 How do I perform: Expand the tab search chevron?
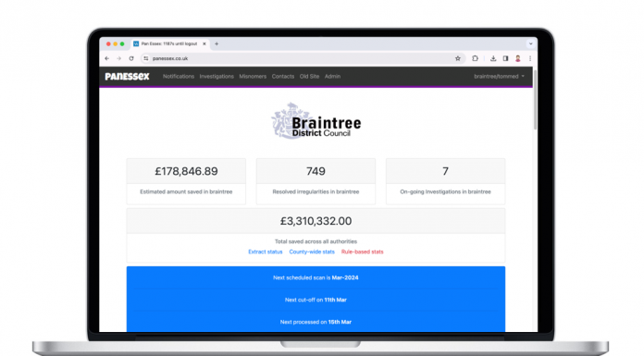(x=530, y=44)
